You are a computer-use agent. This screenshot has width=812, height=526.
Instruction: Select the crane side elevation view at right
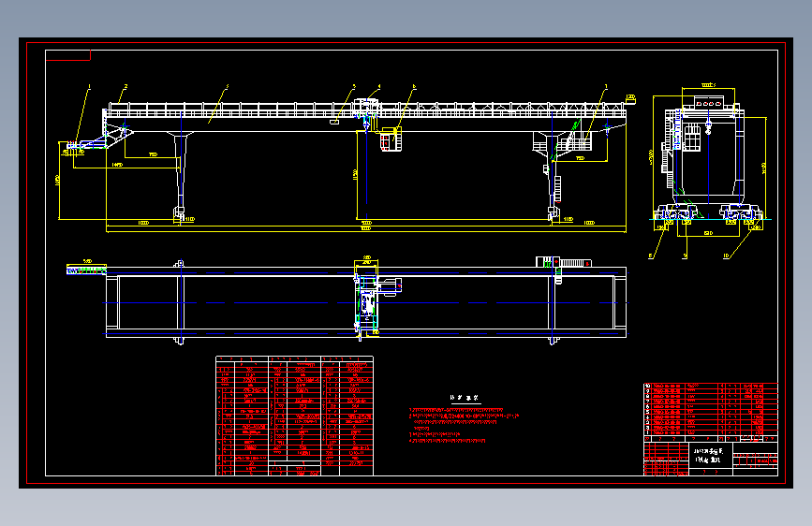(708, 173)
